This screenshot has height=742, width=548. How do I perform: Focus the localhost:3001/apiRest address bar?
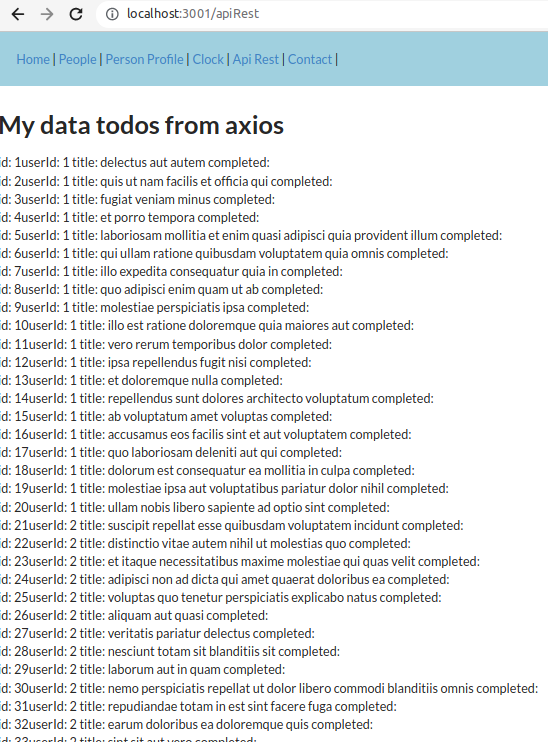[322, 14]
